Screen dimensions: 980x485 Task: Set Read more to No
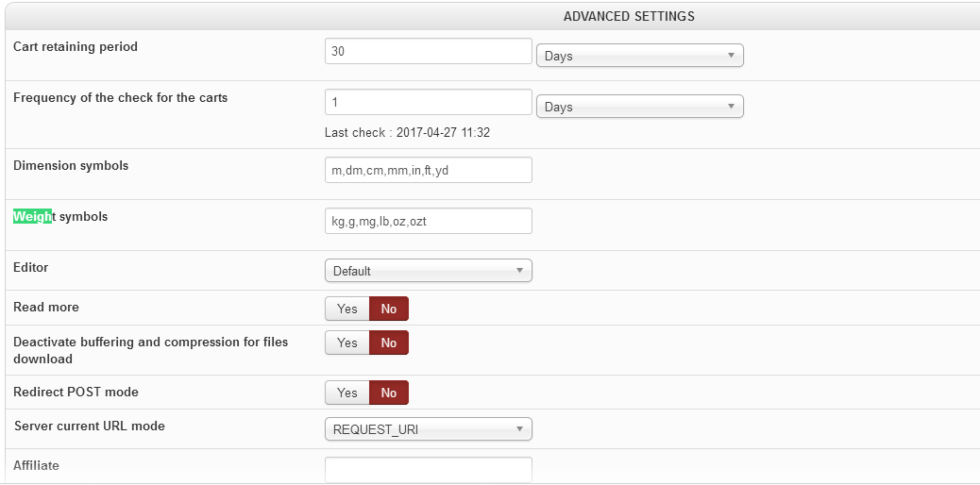[x=389, y=309]
